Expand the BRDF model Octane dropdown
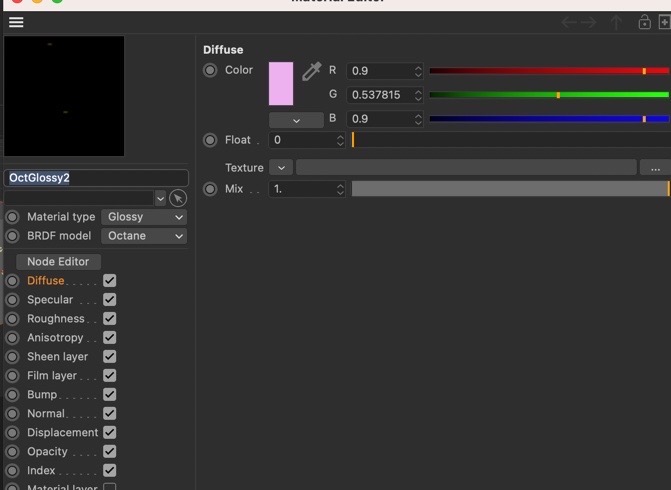Screen dimensions: 671x490 coord(144,236)
